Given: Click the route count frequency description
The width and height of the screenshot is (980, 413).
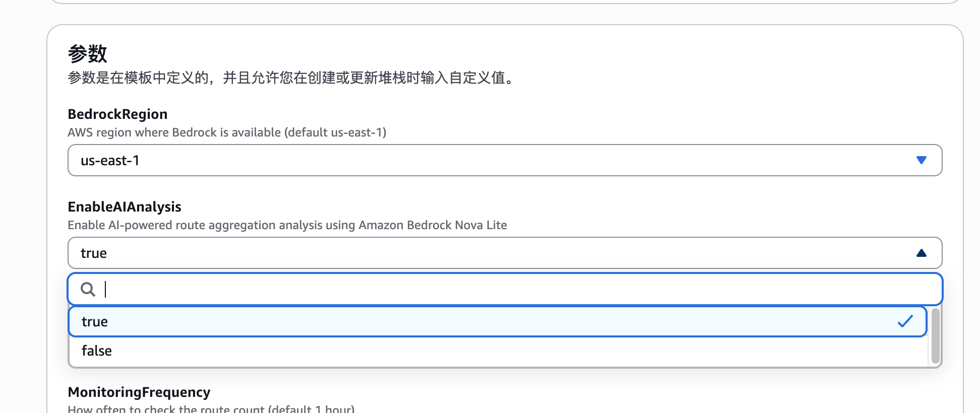Looking at the screenshot, I should tap(211, 408).
